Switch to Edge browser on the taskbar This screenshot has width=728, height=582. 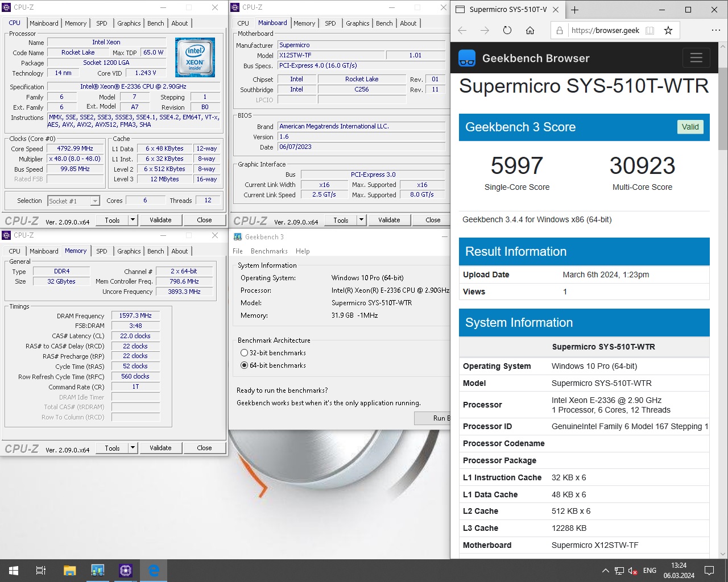(154, 571)
